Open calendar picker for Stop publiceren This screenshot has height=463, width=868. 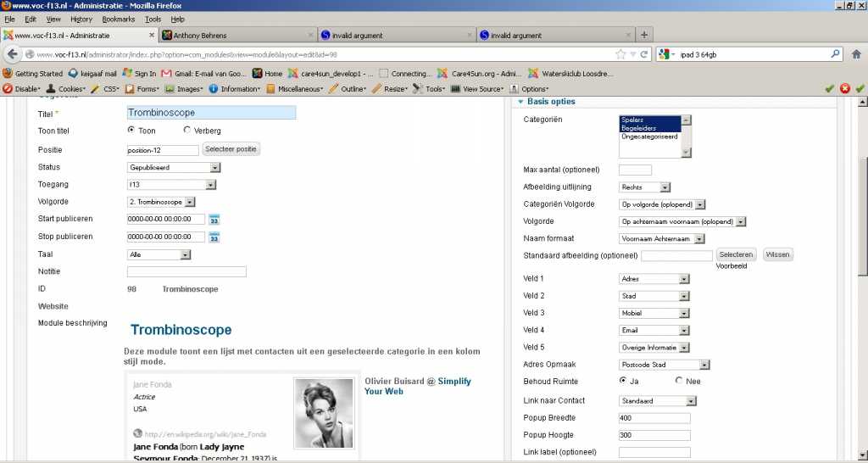pos(214,237)
